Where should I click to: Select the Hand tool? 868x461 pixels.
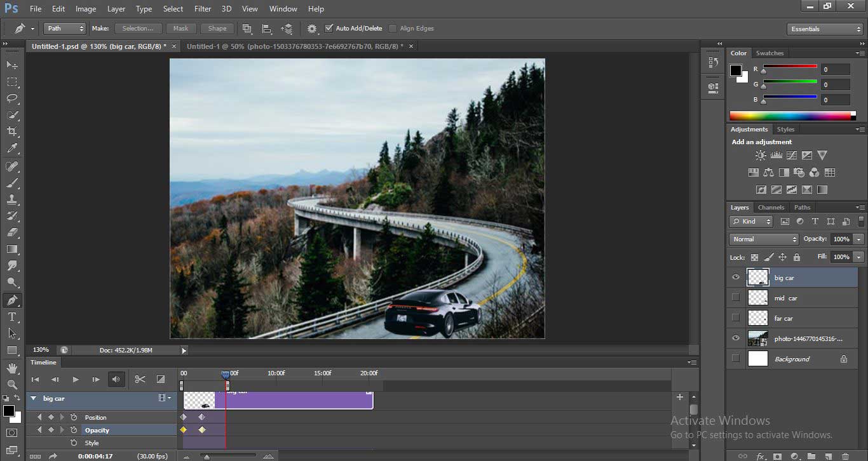(12, 368)
